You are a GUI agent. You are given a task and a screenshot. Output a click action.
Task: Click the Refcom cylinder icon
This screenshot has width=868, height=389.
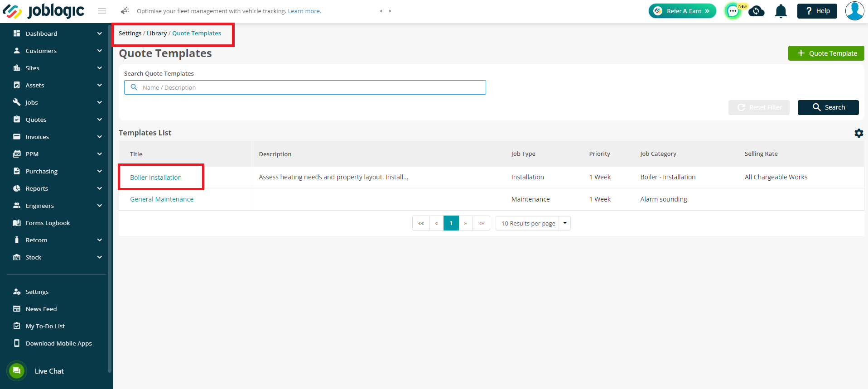pyautogui.click(x=17, y=240)
